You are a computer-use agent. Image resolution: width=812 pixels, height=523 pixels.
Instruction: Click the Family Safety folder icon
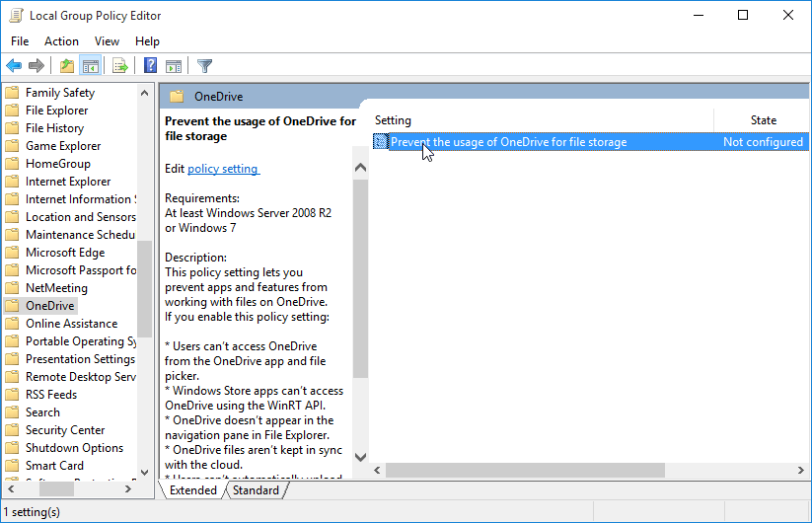[12, 93]
